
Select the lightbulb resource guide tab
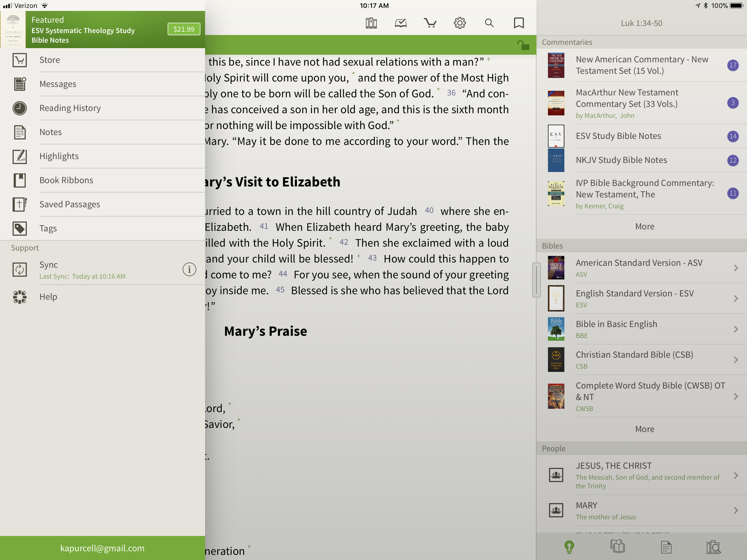click(569, 547)
